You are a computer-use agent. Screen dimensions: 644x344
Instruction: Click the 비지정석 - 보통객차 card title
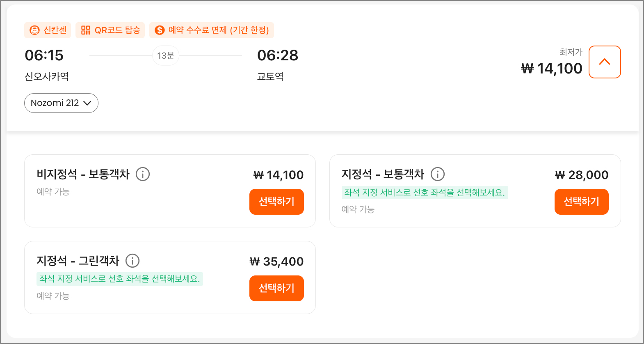[83, 174]
